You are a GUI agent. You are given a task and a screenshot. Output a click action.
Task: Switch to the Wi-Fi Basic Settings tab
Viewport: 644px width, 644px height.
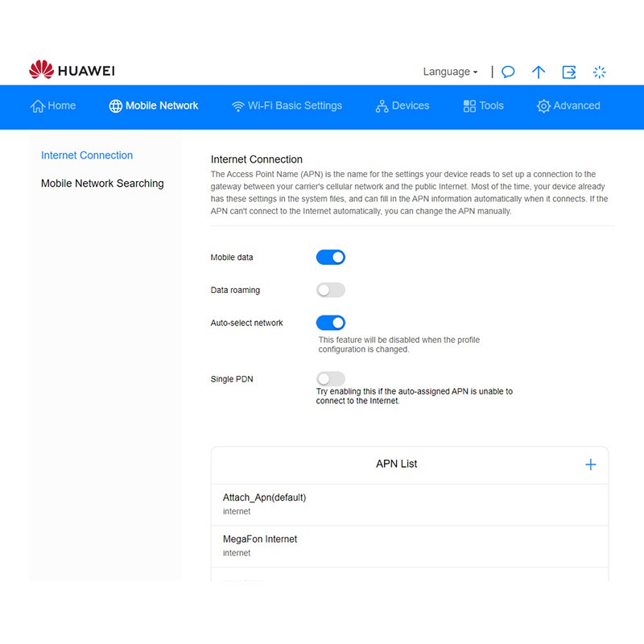point(287,105)
